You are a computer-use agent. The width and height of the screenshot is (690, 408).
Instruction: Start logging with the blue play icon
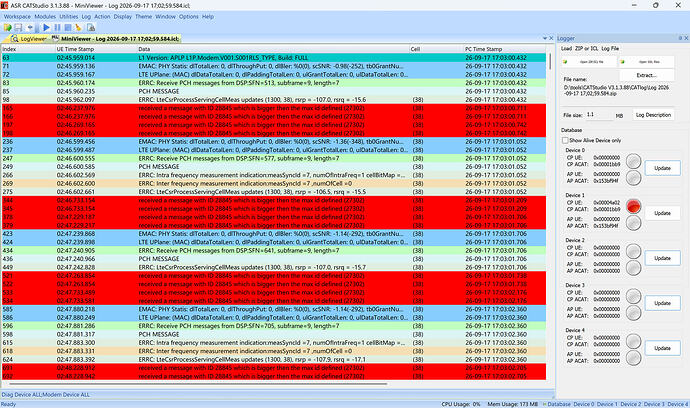click(46, 27)
